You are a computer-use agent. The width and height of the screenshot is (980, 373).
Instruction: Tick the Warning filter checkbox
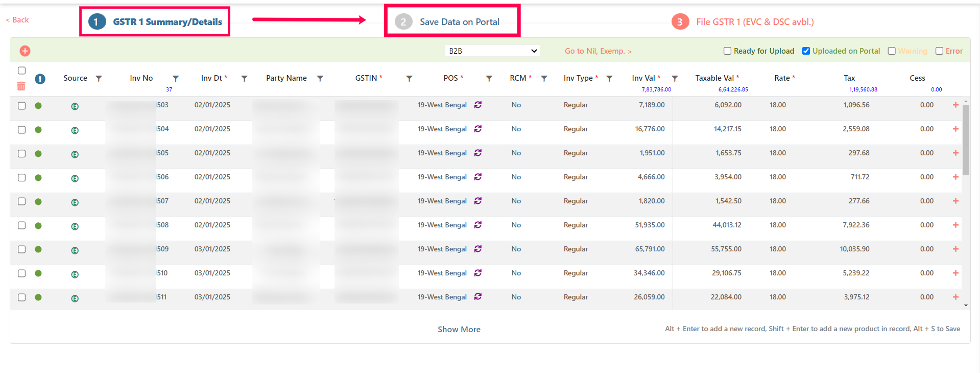[892, 51]
